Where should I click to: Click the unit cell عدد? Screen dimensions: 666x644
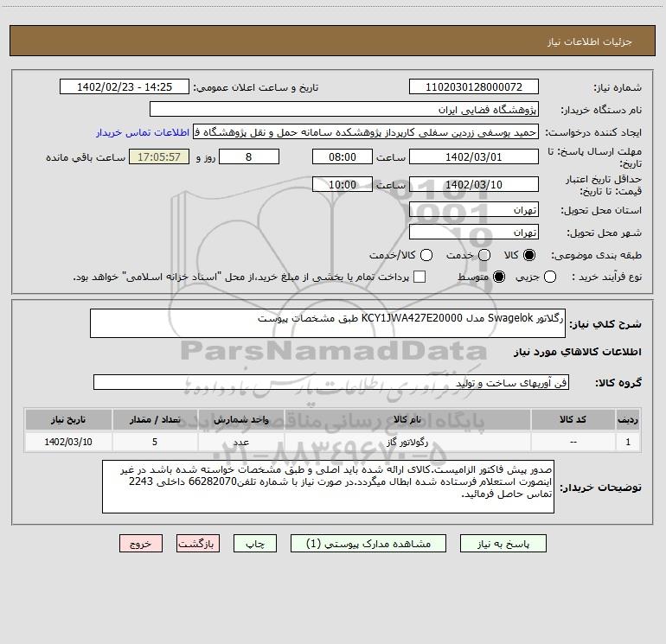240,442
